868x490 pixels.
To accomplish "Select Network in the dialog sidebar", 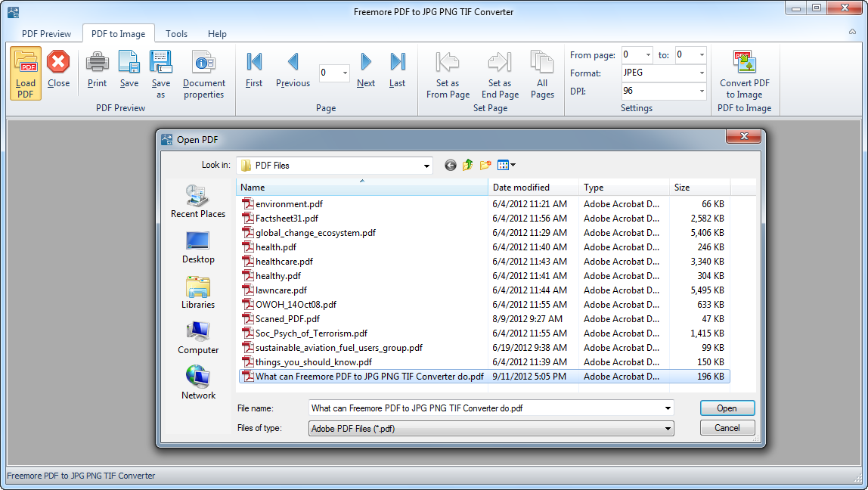I will pyautogui.click(x=198, y=383).
